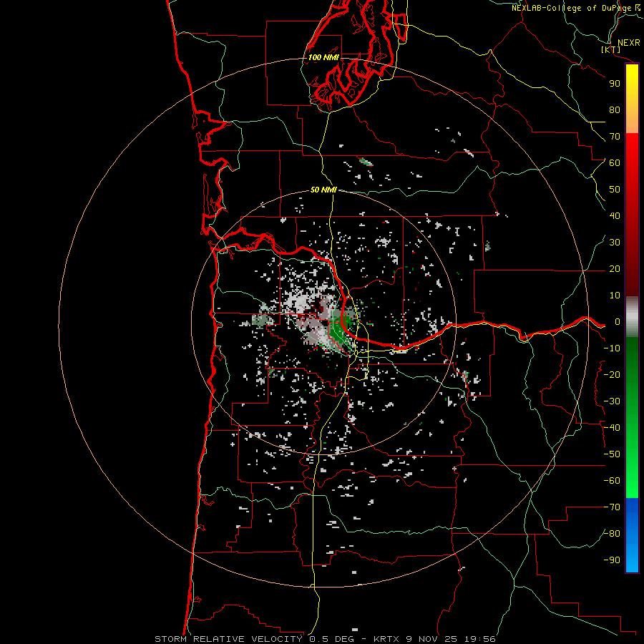Click the -10 value on the velocity scale
The height and width of the screenshot is (644, 644).
click(612, 348)
